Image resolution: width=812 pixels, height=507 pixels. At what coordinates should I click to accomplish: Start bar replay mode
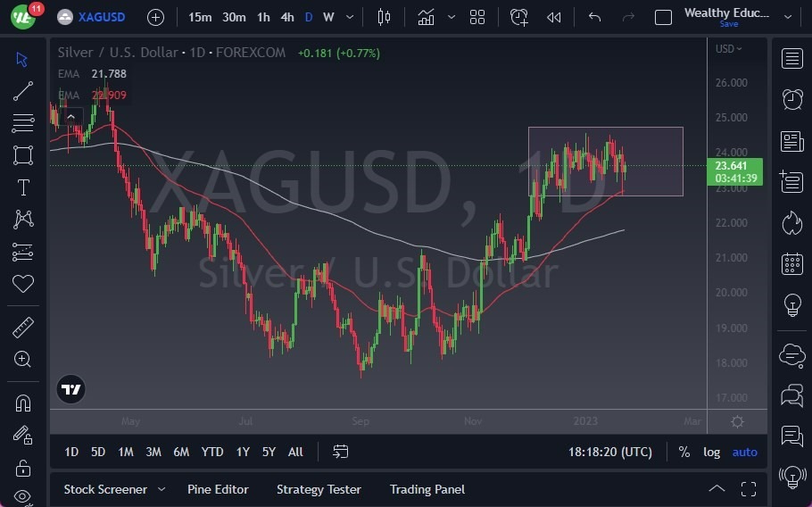click(x=553, y=18)
